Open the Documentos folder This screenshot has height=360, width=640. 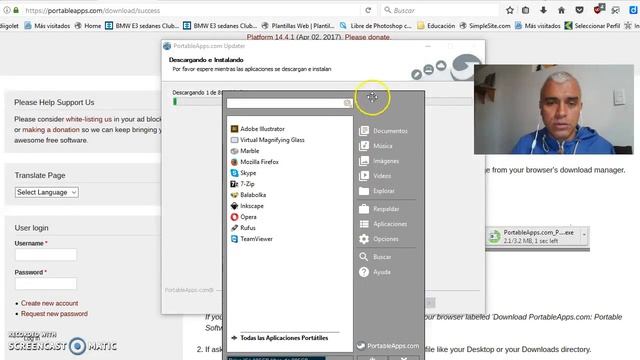tap(383, 131)
